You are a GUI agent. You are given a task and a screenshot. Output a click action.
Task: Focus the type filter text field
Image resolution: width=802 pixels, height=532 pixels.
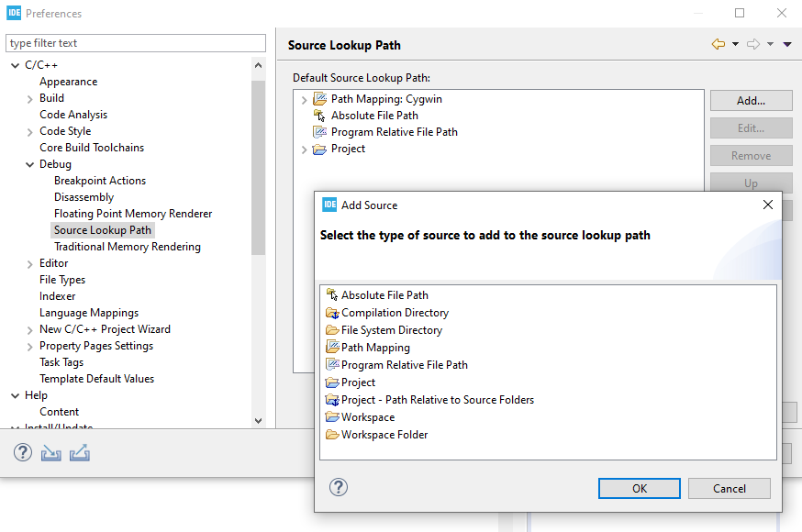[x=136, y=43]
